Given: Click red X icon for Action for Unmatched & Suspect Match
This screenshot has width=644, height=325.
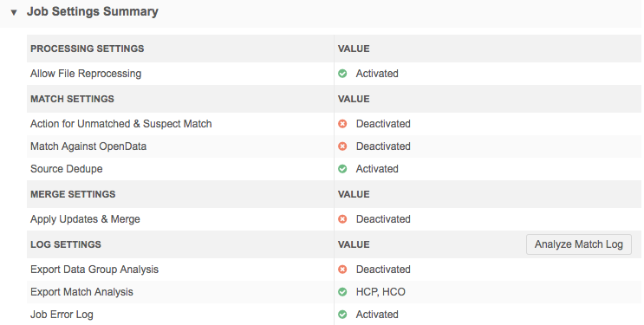Looking at the screenshot, I should pyautogui.click(x=342, y=124).
